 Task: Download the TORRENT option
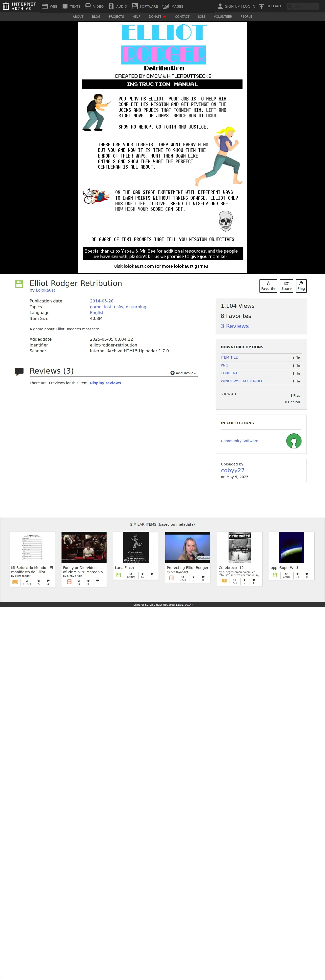coord(229,373)
